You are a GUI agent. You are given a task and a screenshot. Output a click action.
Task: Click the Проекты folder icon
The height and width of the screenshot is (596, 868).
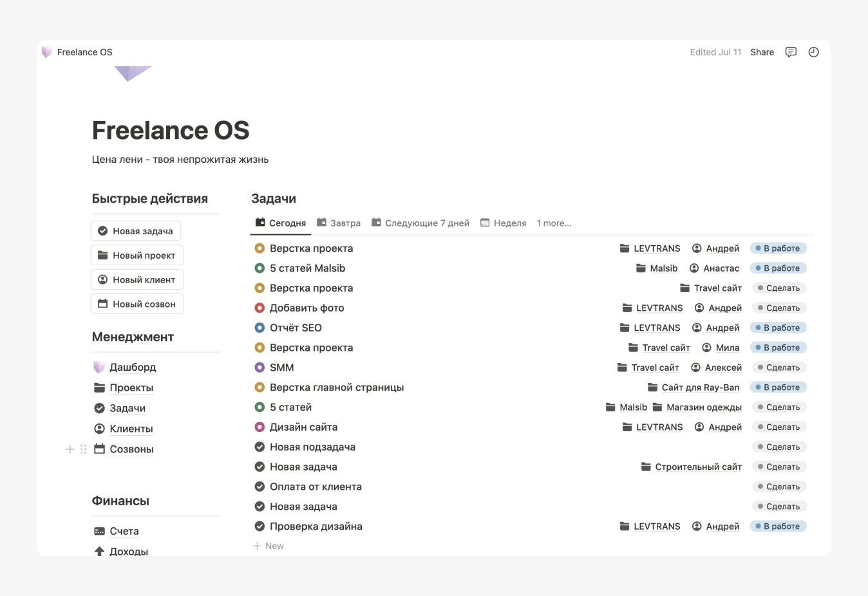pos(99,387)
